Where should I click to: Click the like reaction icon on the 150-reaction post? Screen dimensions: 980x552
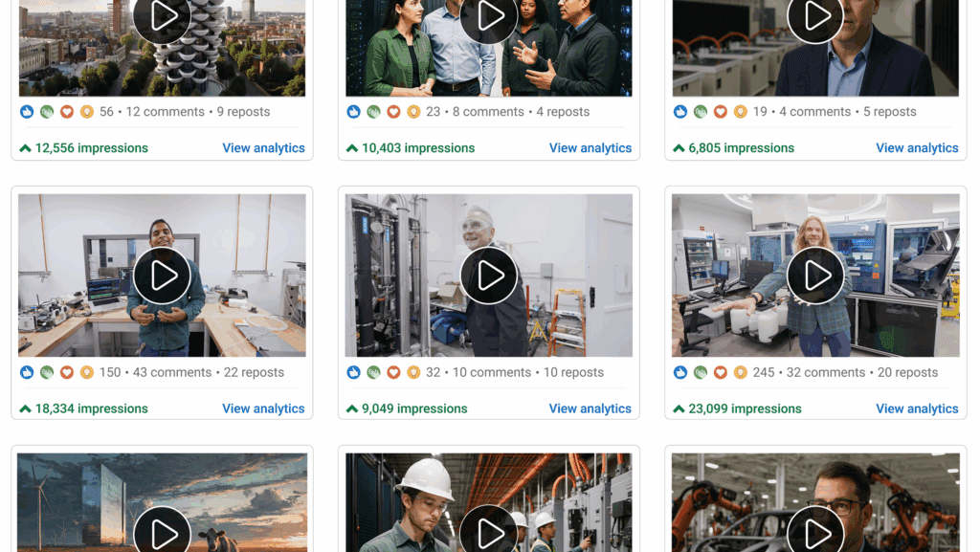coord(27,372)
